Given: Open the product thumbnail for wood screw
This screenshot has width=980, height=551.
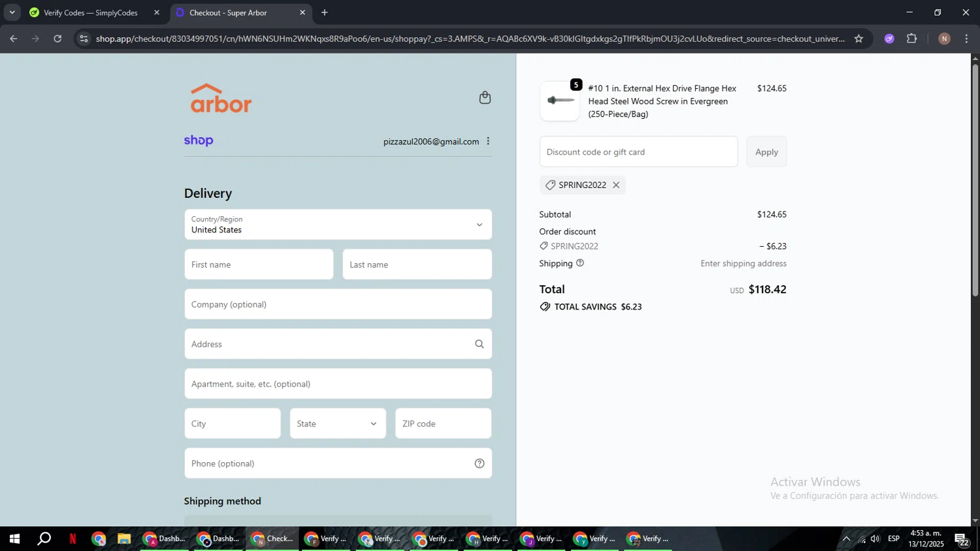Looking at the screenshot, I should [560, 101].
